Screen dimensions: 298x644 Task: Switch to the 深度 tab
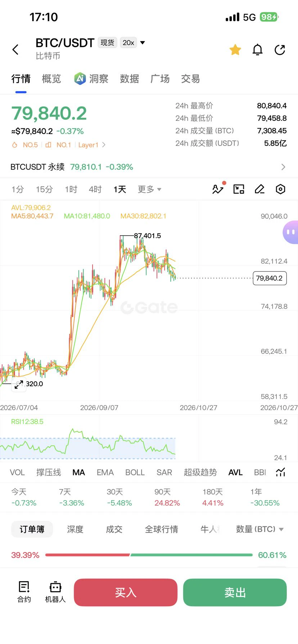[75, 529]
